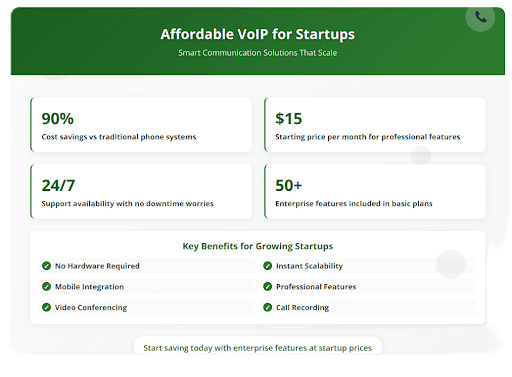Select the Instant Scalability benefit row
Screen dimensions: 512x377
coord(368,266)
